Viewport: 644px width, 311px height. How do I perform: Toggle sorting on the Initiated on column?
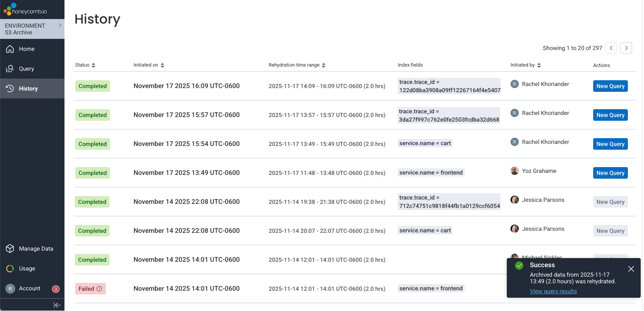[162, 65]
